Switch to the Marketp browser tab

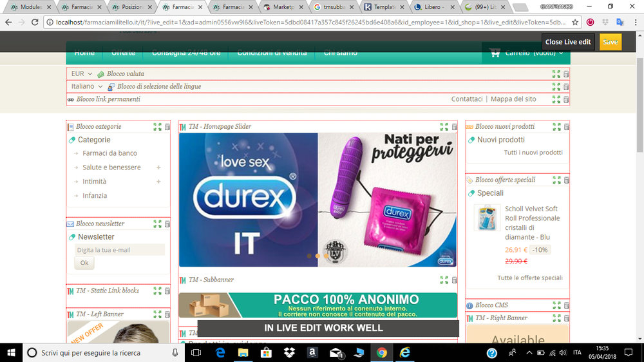coord(284,7)
